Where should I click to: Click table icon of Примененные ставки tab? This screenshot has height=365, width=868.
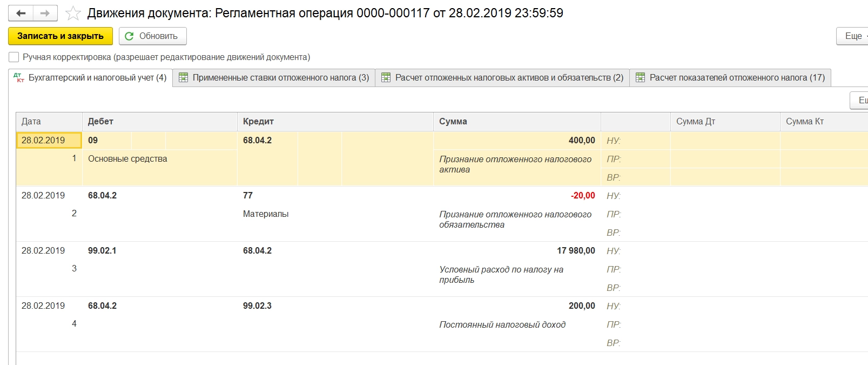(184, 78)
